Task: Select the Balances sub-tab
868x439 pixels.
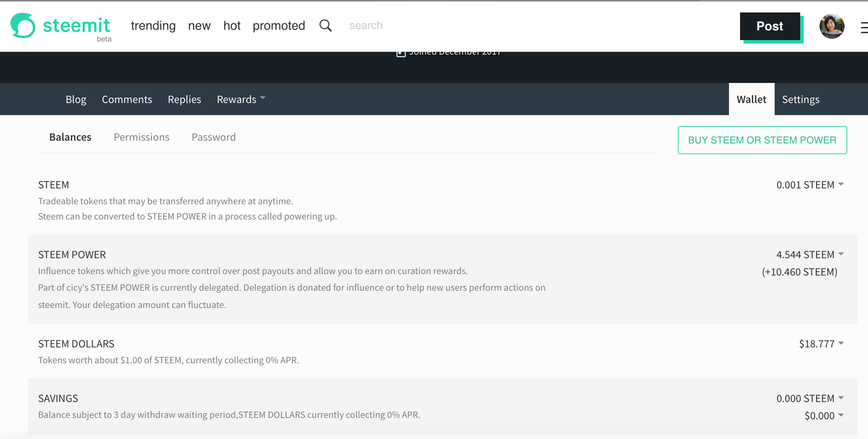Action: [70, 137]
